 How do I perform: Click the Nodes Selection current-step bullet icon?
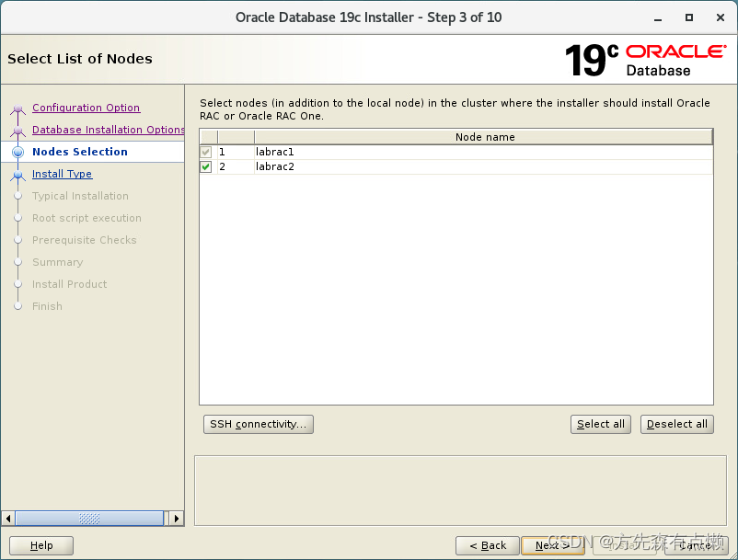click(17, 152)
